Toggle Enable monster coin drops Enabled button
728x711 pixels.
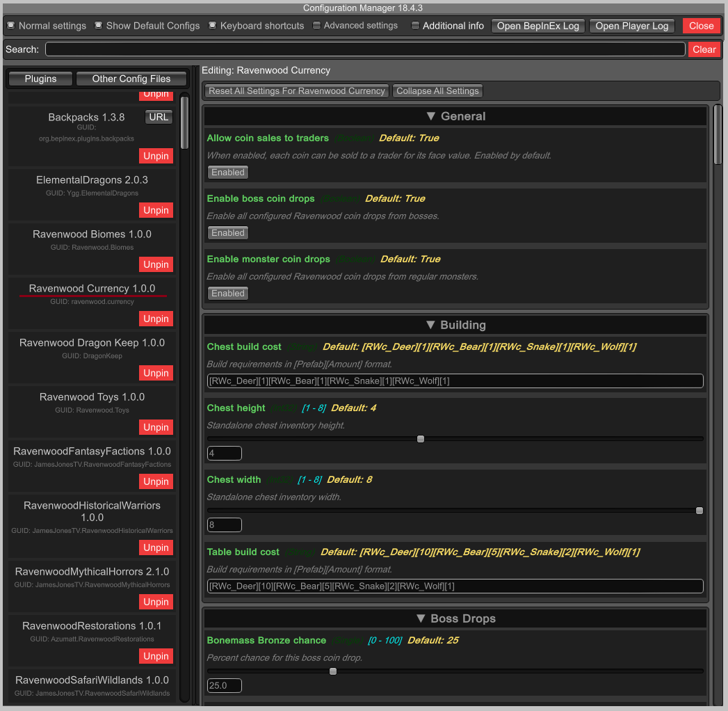coord(228,293)
